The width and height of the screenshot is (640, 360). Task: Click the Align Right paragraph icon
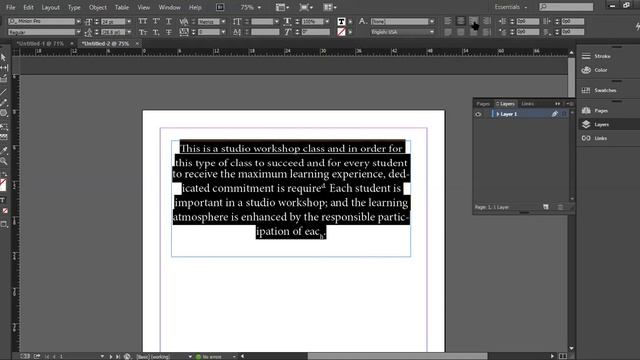473,21
